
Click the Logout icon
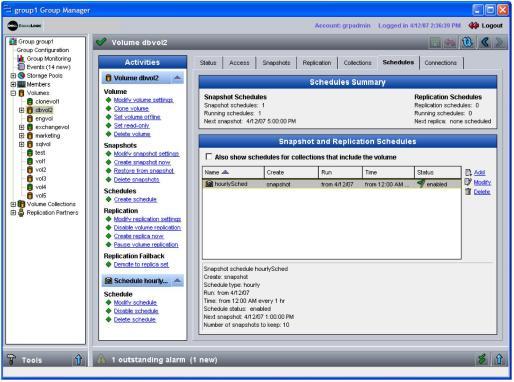473,25
